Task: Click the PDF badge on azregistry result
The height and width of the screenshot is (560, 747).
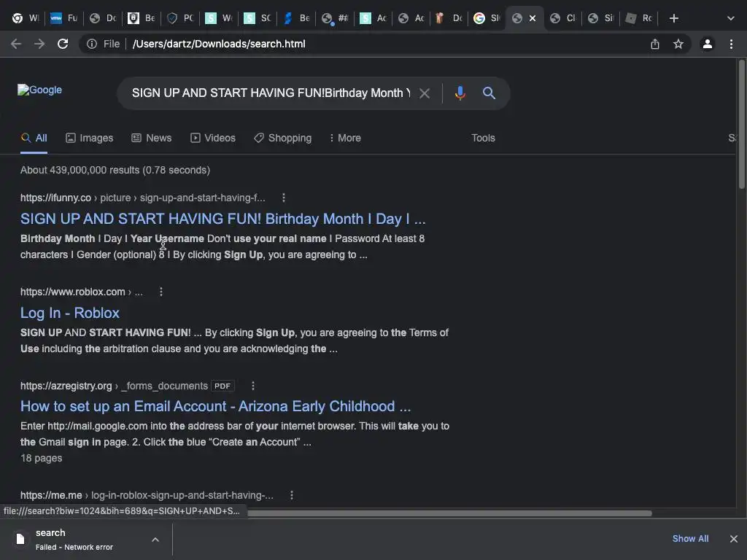Action: [x=222, y=386]
